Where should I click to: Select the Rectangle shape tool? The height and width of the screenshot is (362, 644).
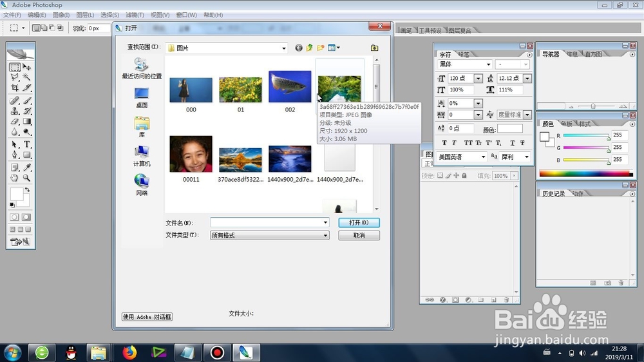tap(27, 155)
